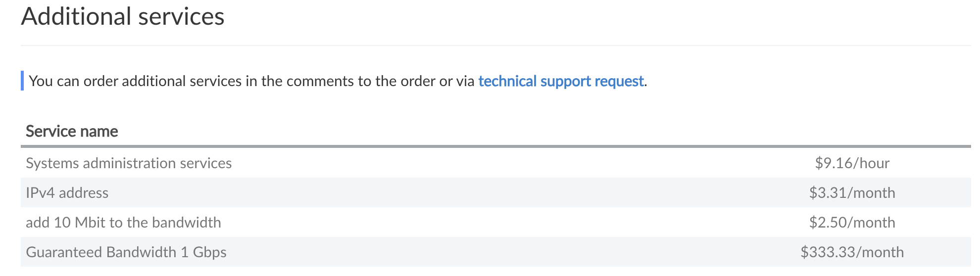Select the Systems administration services row label
Viewport: 980px width, 276px height.
(x=129, y=163)
